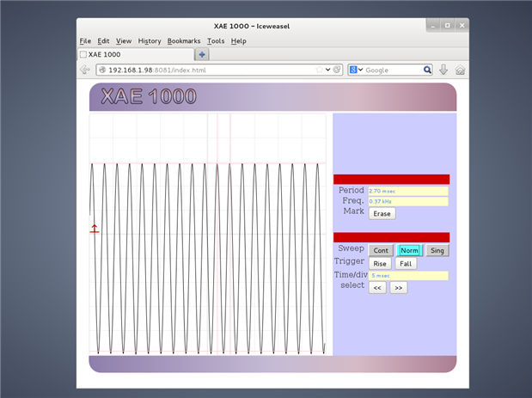Minimize the Iceweasel window

[x=433, y=26]
